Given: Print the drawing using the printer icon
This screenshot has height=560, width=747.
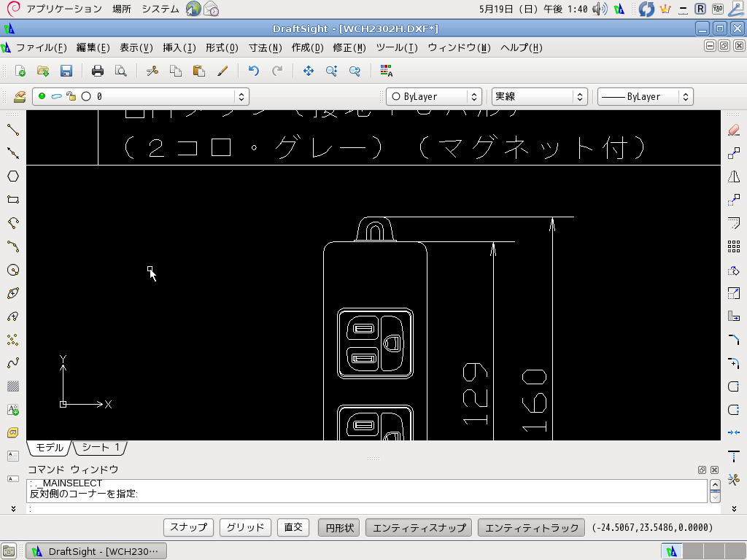Looking at the screenshot, I should (98, 71).
